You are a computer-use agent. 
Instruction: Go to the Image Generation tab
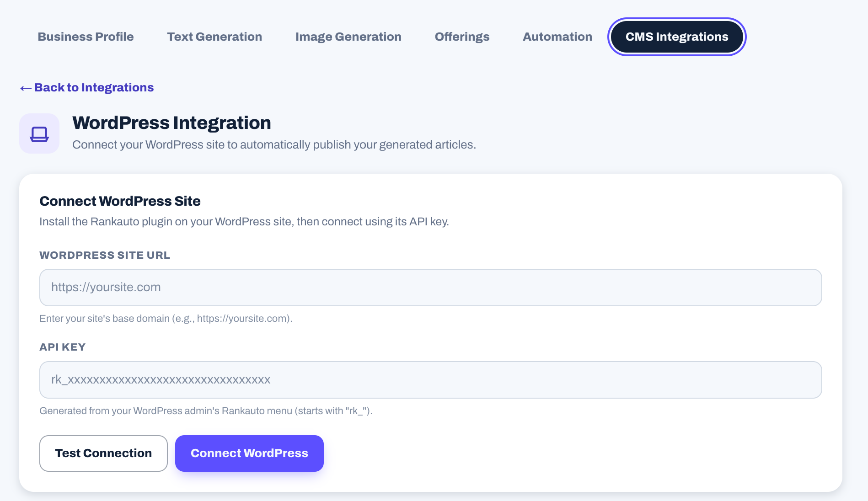coord(348,37)
